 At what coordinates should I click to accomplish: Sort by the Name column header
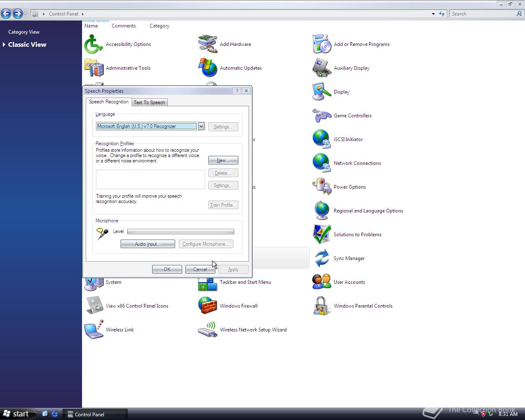(91, 26)
